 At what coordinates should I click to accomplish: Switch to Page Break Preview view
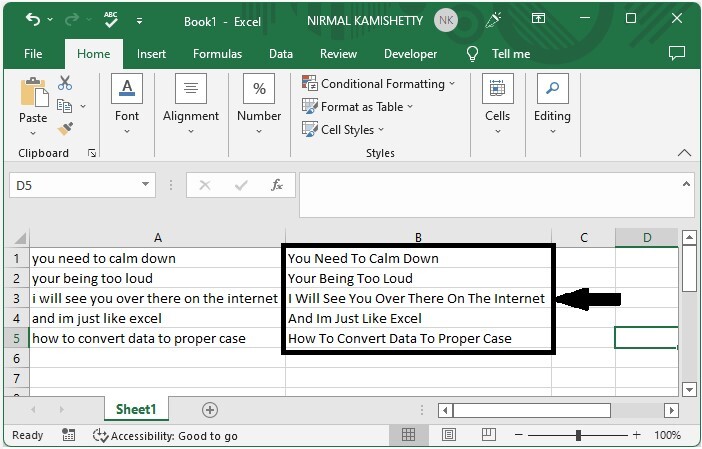tap(488, 436)
